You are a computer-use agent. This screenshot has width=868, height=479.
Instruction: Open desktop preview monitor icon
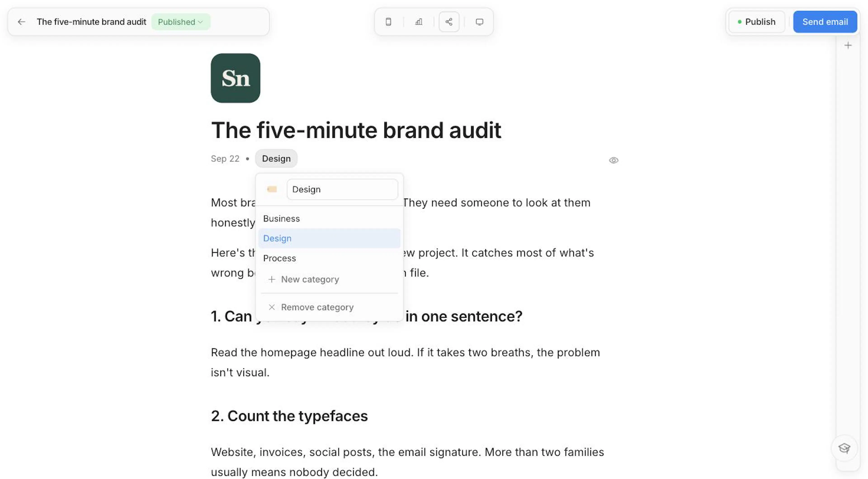point(479,22)
